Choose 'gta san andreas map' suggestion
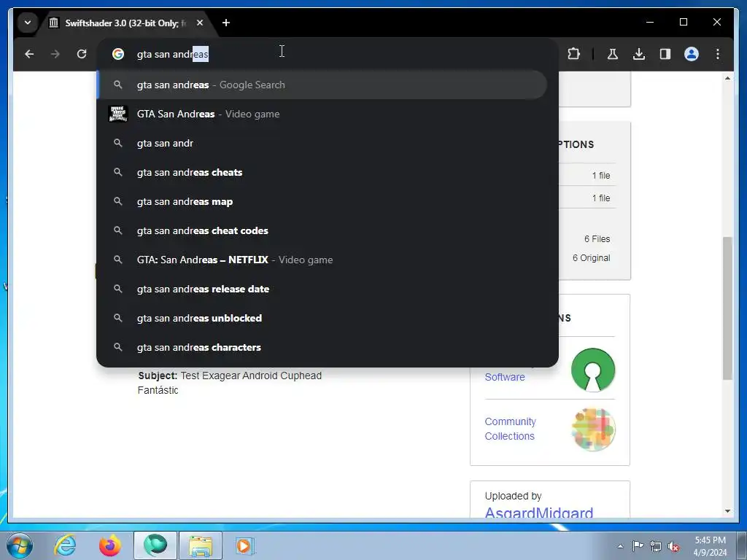747x560 pixels. click(x=322, y=201)
